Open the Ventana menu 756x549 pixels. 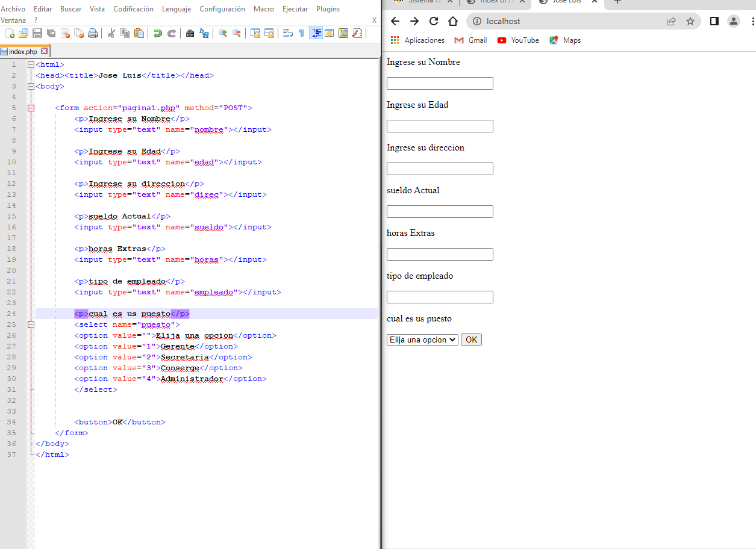point(13,20)
